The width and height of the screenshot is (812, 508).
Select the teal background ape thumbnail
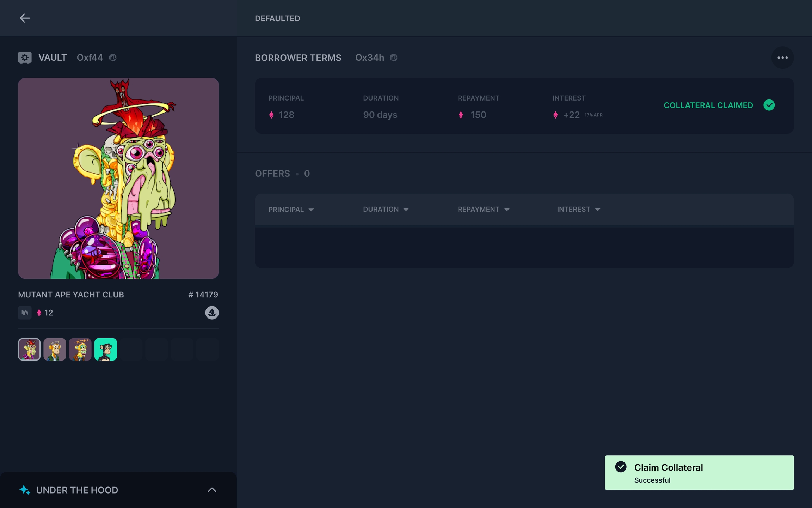coord(105,349)
